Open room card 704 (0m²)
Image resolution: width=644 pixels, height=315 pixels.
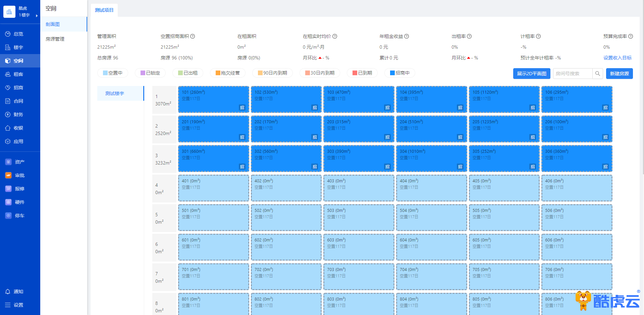pyautogui.click(x=431, y=277)
